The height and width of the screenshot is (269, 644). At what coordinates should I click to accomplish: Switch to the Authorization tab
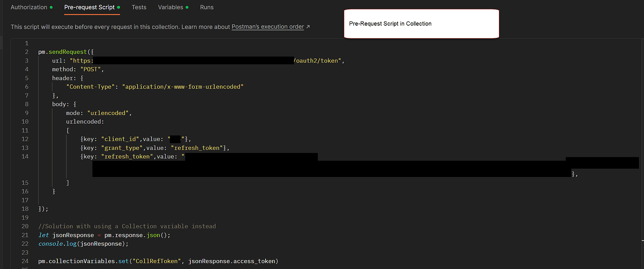pyautogui.click(x=29, y=7)
